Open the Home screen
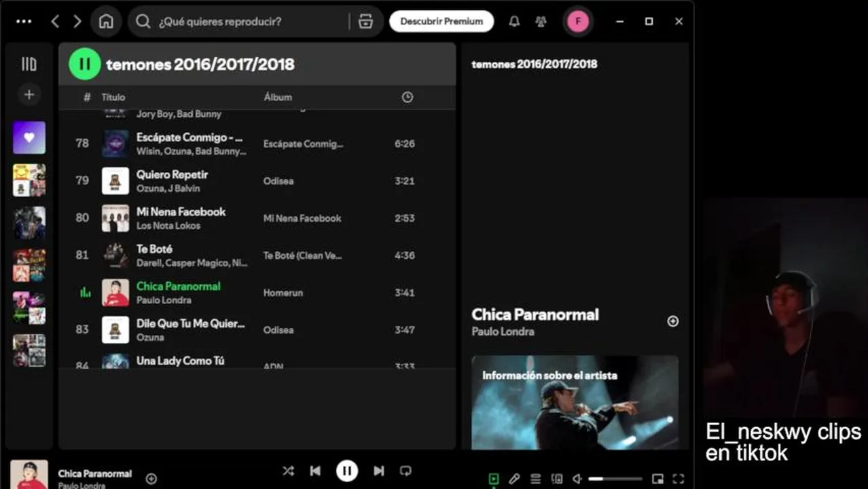The height and width of the screenshot is (489, 868). (x=106, y=21)
